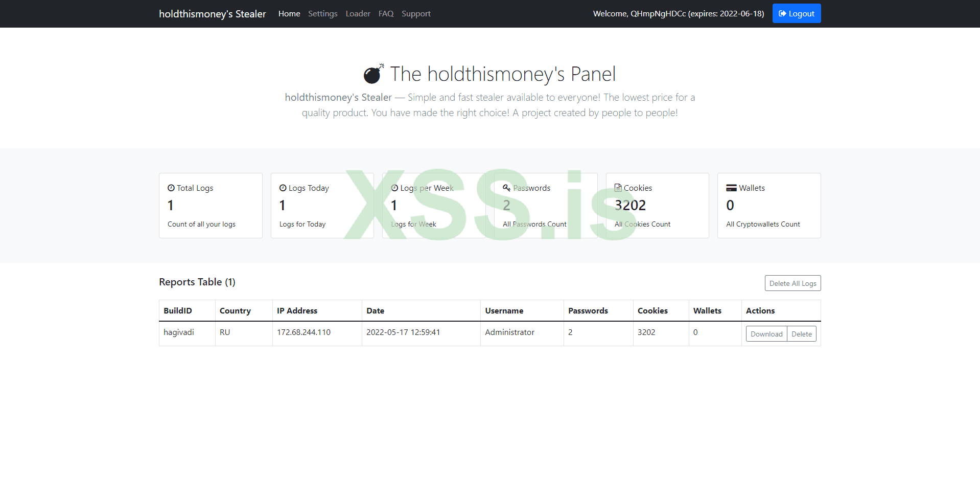Image resolution: width=980 pixels, height=493 pixels.
Task: Click the 'Logs for Today' caption
Action: (x=302, y=224)
